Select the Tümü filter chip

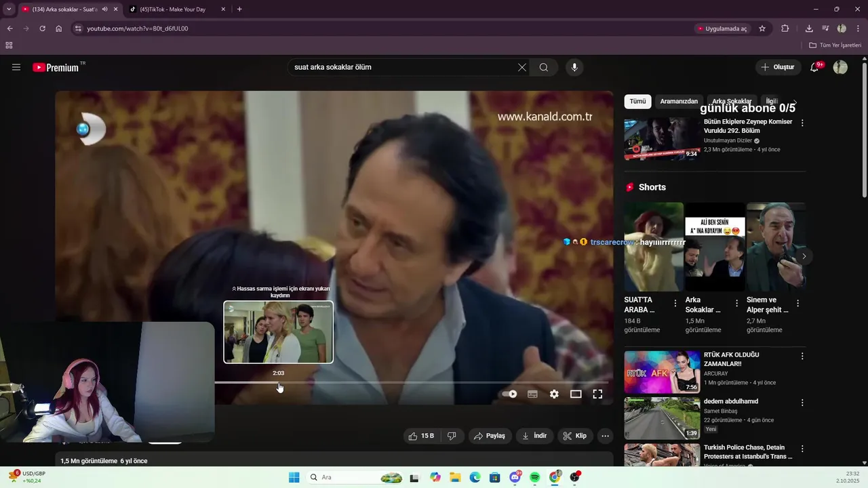637,101
